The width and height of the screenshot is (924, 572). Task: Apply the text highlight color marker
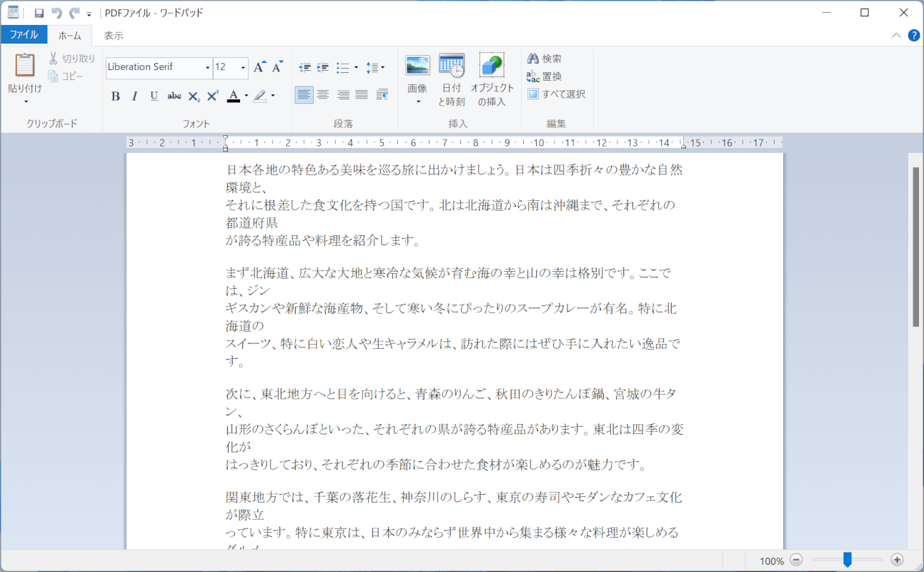(260, 96)
